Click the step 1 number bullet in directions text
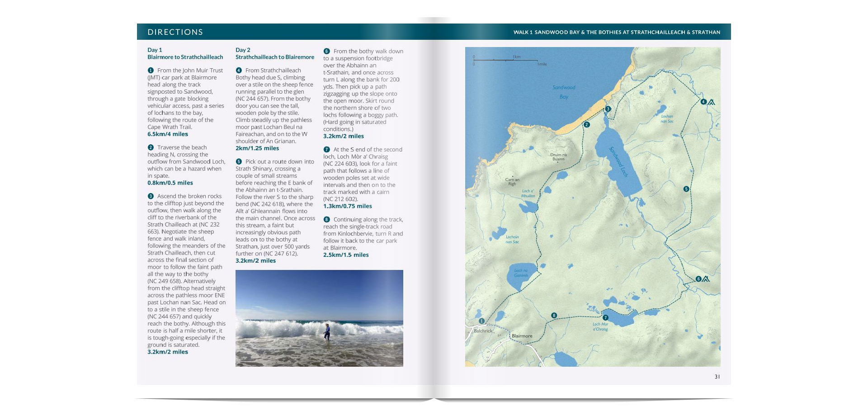The image size is (868, 416). tap(151, 71)
